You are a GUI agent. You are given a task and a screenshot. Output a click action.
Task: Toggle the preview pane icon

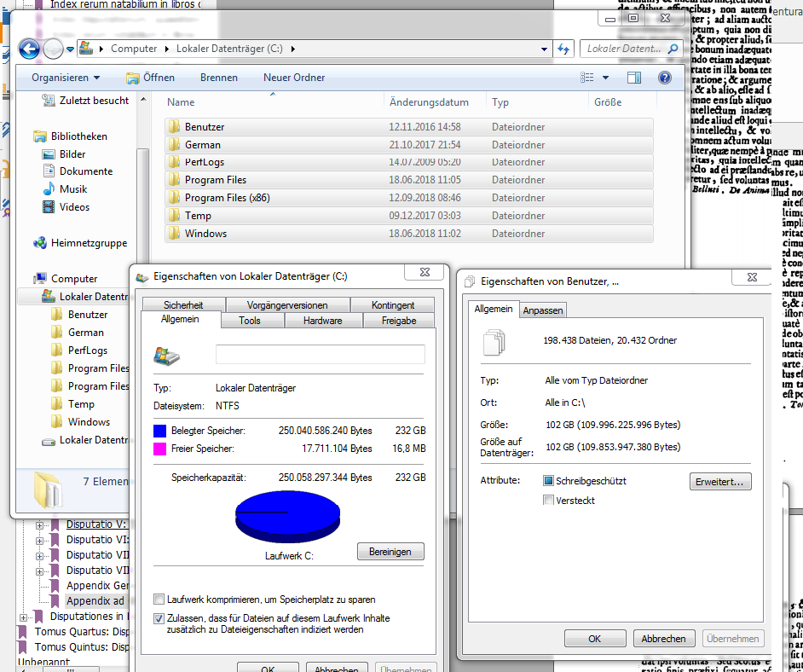click(634, 78)
